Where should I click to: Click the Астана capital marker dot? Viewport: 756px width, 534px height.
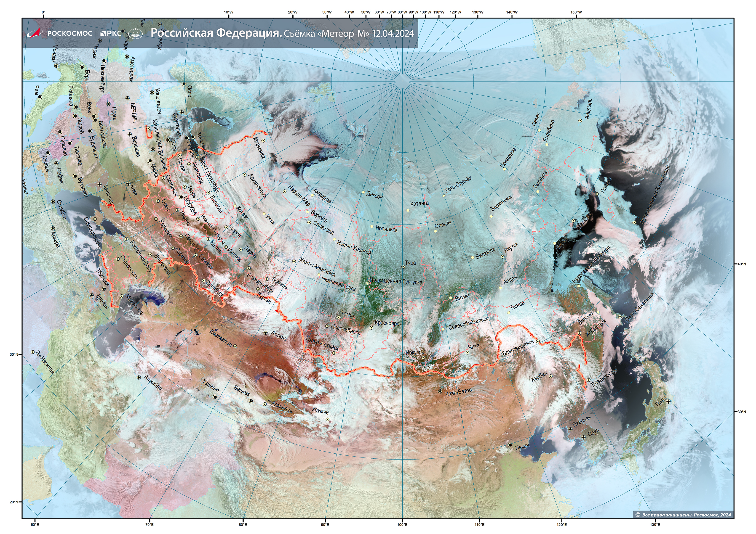coord(265,333)
